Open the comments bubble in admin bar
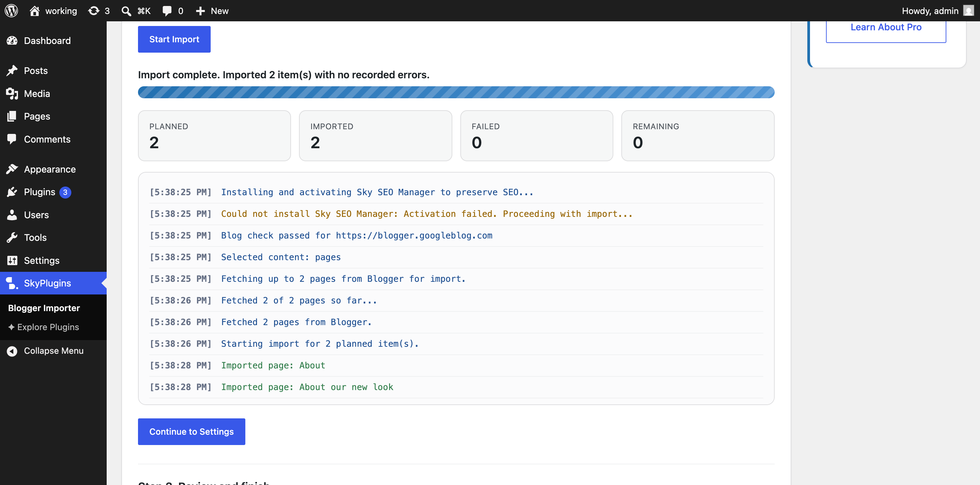The height and width of the screenshot is (485, 980). pyautogui.click(x=167, y=11)
